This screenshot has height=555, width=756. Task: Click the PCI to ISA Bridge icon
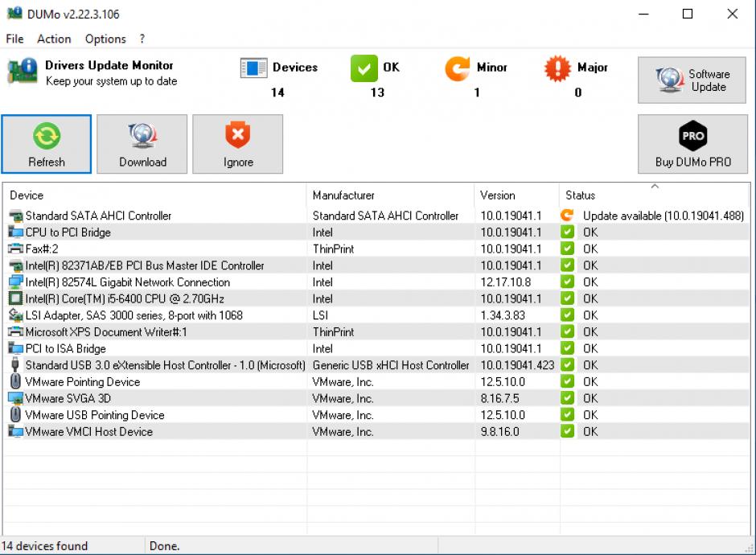(x=15, y=348)
